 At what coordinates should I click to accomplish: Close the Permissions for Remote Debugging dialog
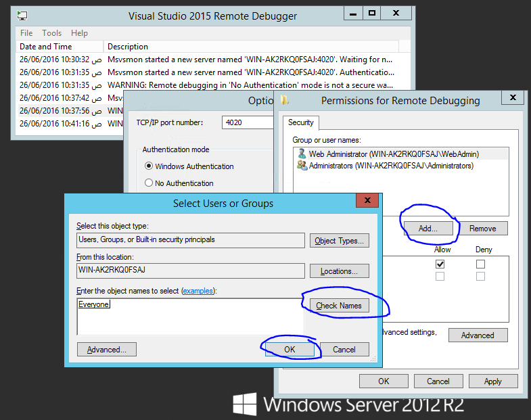(x=513, y=97)
